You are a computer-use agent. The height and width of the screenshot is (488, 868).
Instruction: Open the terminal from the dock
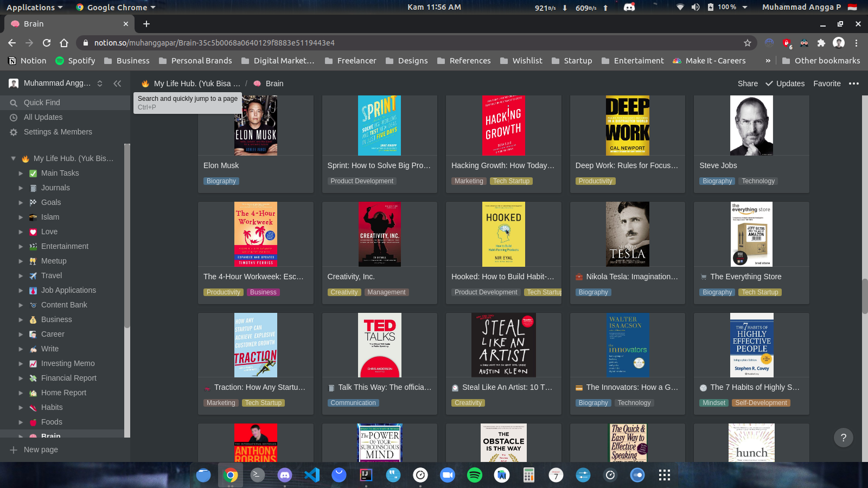(258, 476)
